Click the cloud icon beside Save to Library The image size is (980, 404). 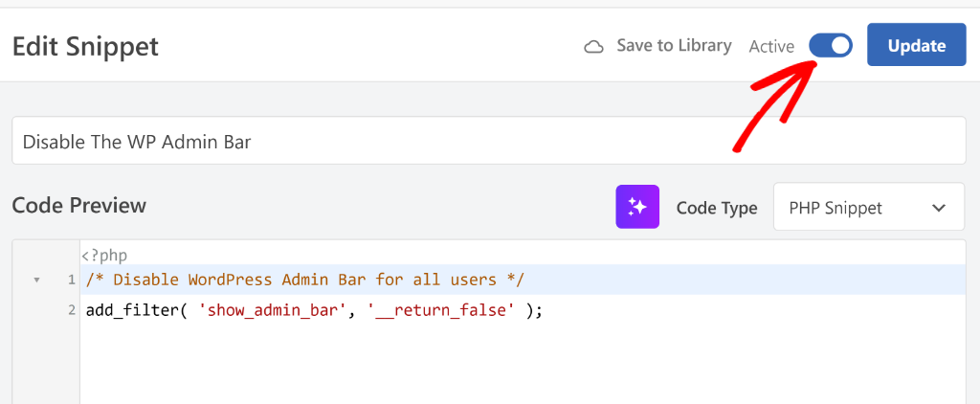pyautogui.click(x=593, y=46)
